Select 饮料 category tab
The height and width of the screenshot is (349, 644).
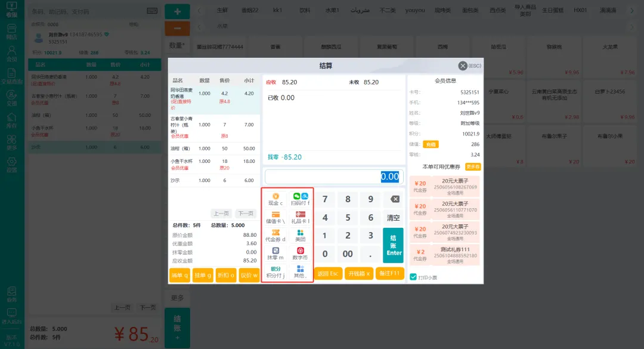[305, 10]
